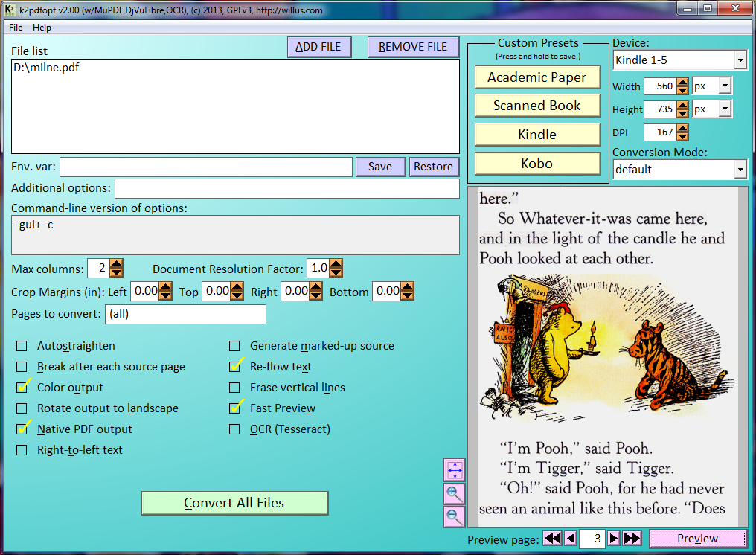Image resolution: width=756 pixels, height=555 pixels.
Task: Go to previous preview page
Action: click(571, 538)
